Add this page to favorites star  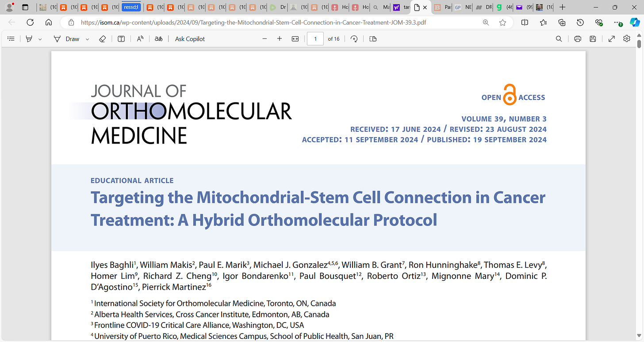click(502, 23)
